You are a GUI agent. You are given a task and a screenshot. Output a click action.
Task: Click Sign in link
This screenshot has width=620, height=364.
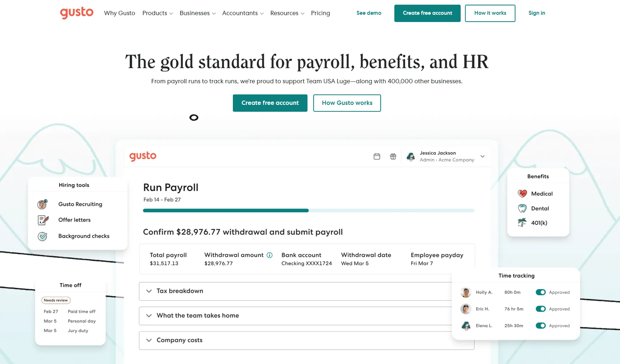coord(537,13)
